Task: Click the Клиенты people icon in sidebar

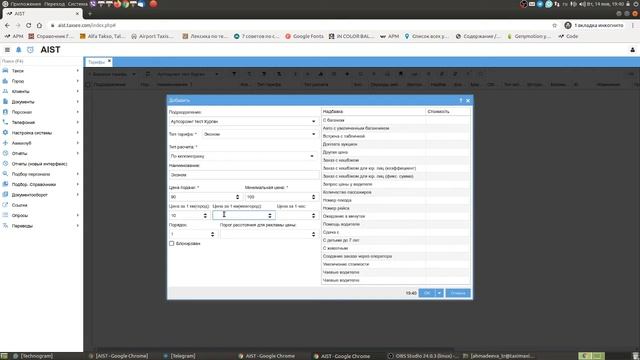Action: click(x=5, y=91)
